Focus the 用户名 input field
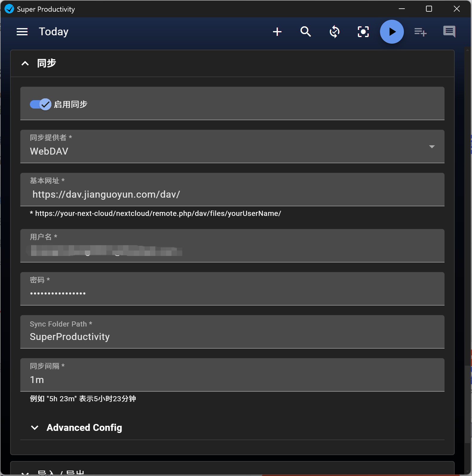This screenshot has height=476, width=472. coord(232,251)
